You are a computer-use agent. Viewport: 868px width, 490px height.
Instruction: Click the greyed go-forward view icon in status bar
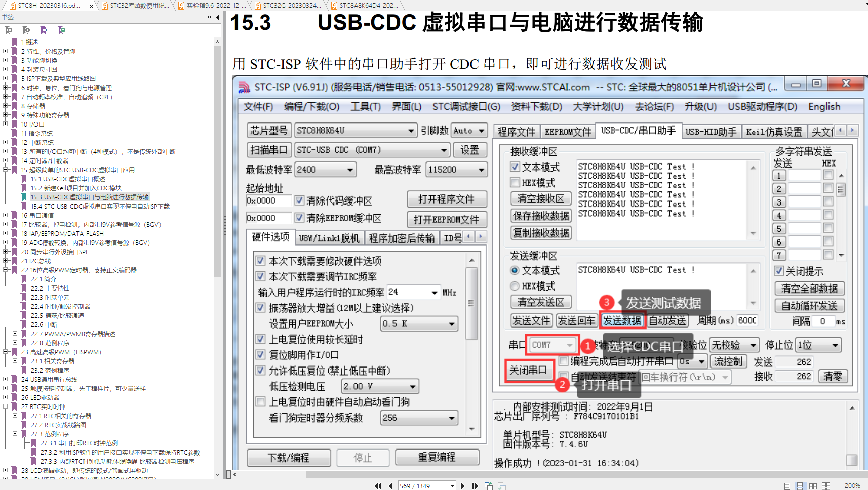(x=502, y=486)
